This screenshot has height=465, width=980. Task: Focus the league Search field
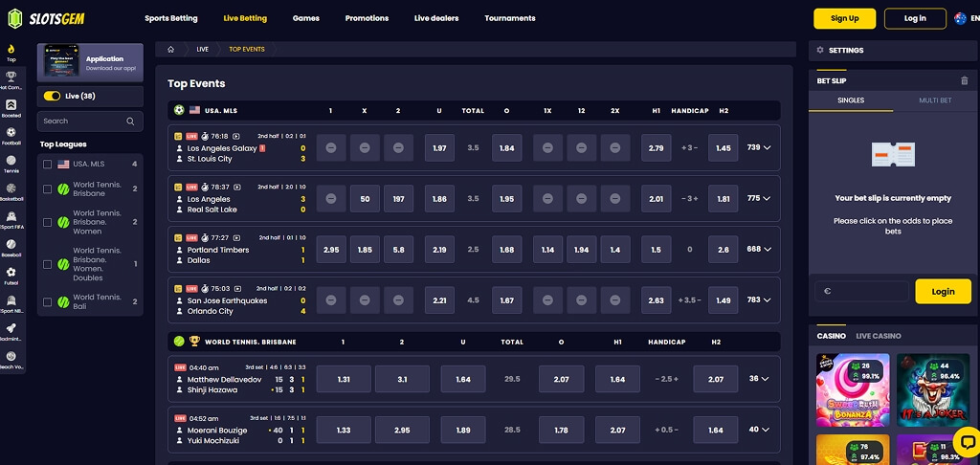point(90,122)
